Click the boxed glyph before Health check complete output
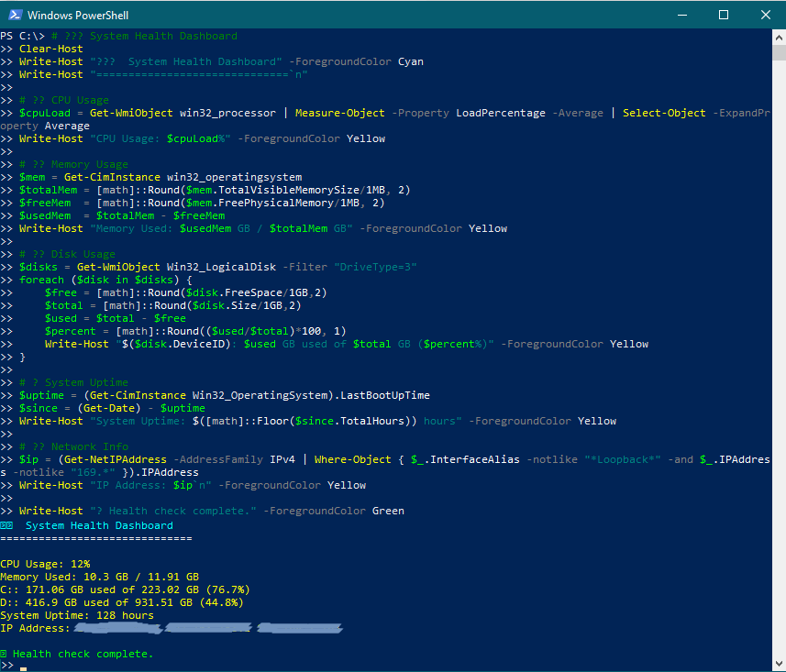 [x=4, y=655]
